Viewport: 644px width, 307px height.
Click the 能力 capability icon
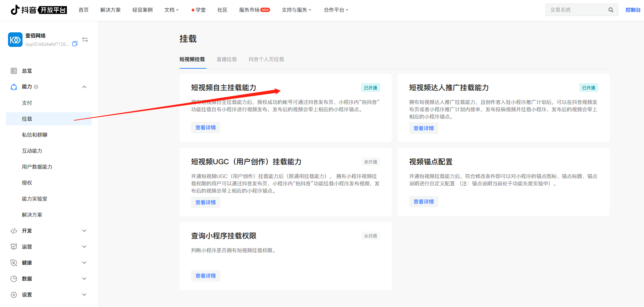(14, 87)
